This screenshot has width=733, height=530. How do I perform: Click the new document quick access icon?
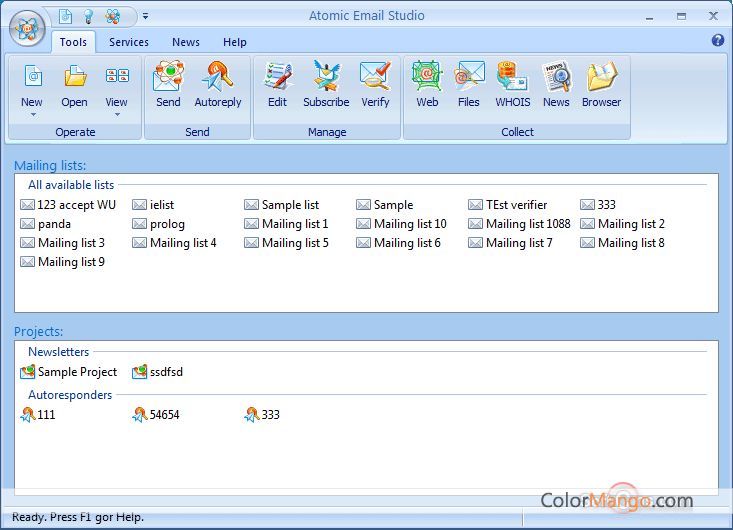coord(65,16)
